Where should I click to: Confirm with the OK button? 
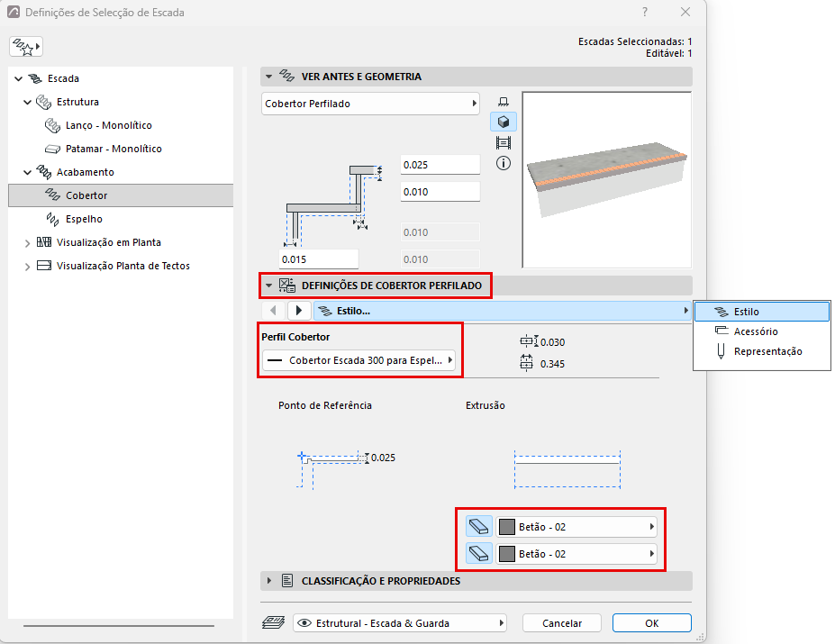point(652,622)
